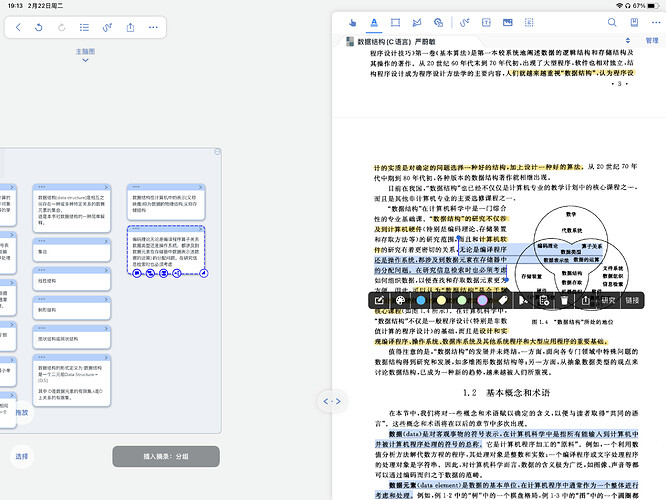Image resolution: width=666 pixels, height=500 pixels.
Task: Select the 集合 mind map card
Action: tap(72, 250)
